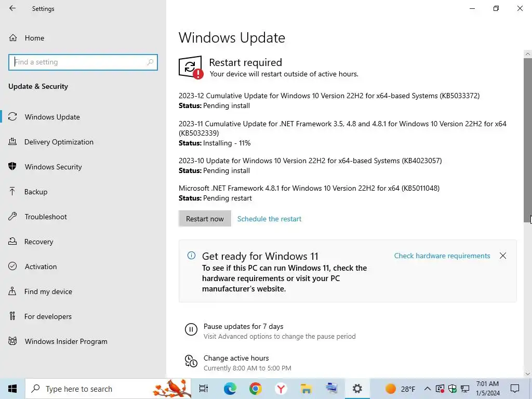Click the scrollbar down arrow
The height and width of the screenshot is (399, 532).
coord(528,374)
